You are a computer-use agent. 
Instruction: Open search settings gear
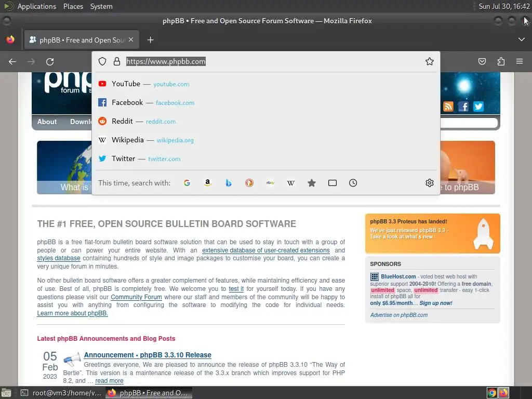[x=430, y=183]
